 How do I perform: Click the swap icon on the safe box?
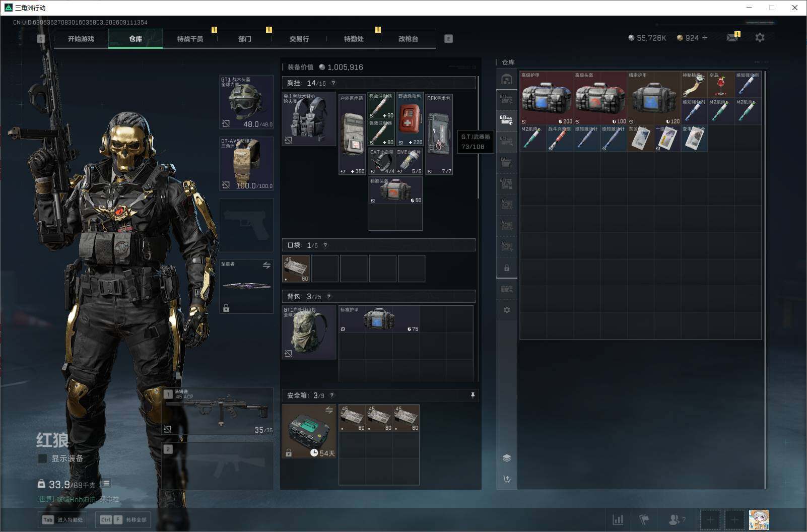[329, 410]
